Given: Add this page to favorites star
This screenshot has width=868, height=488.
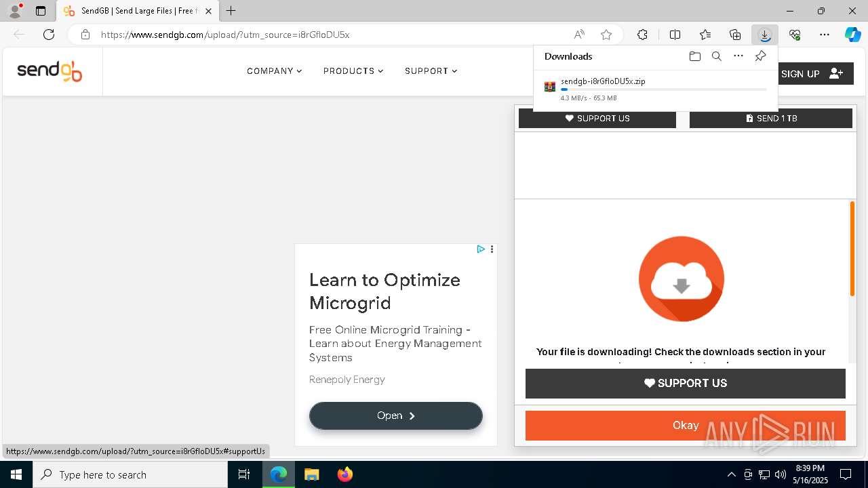Looking at the screenshot, I should click(606, 35).
